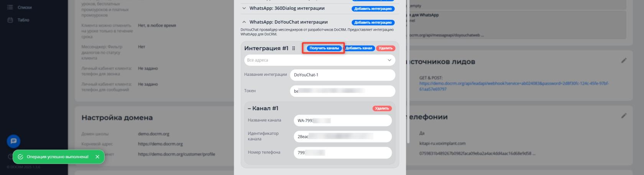Image resolution: width=644 pixels, height=175 pixels.
Task: Click the edit pencil for lead sources
Action: click(624, 61)
